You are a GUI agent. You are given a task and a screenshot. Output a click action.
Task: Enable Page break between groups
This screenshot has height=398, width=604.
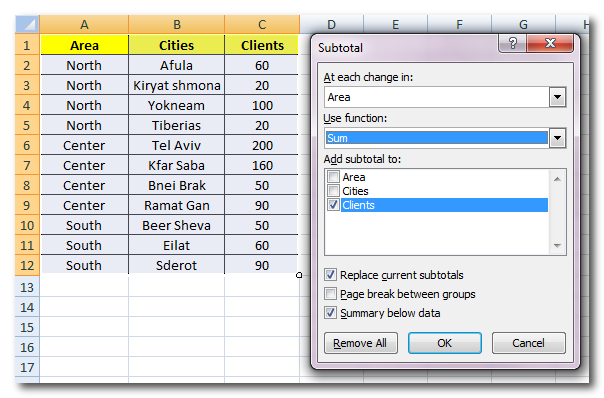(x=330, y=294)
